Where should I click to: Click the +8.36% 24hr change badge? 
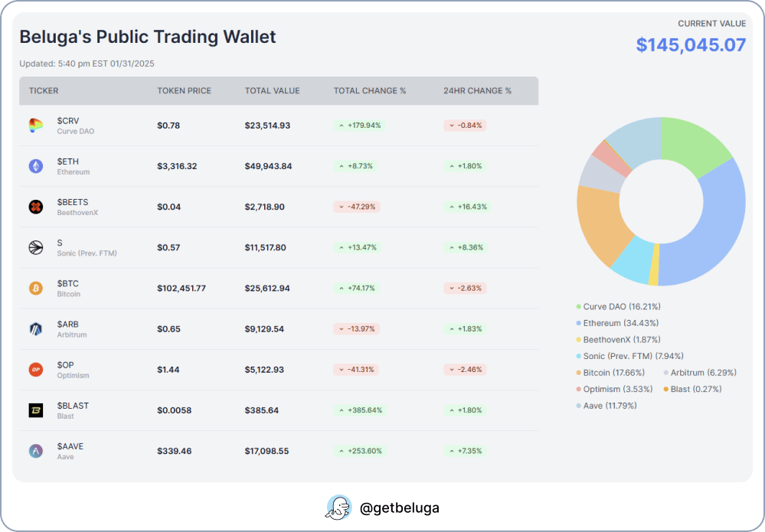(466, 248)
